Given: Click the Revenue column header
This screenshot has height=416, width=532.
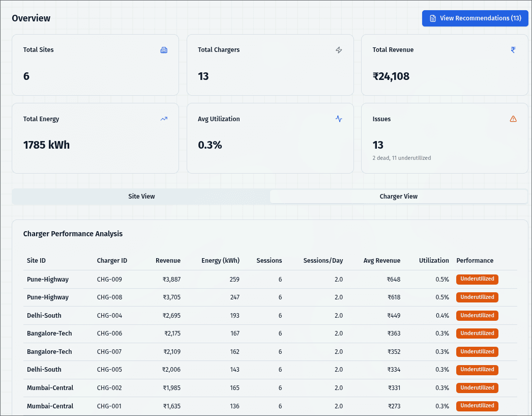Looking at the screenshot, I should (168, 261).
